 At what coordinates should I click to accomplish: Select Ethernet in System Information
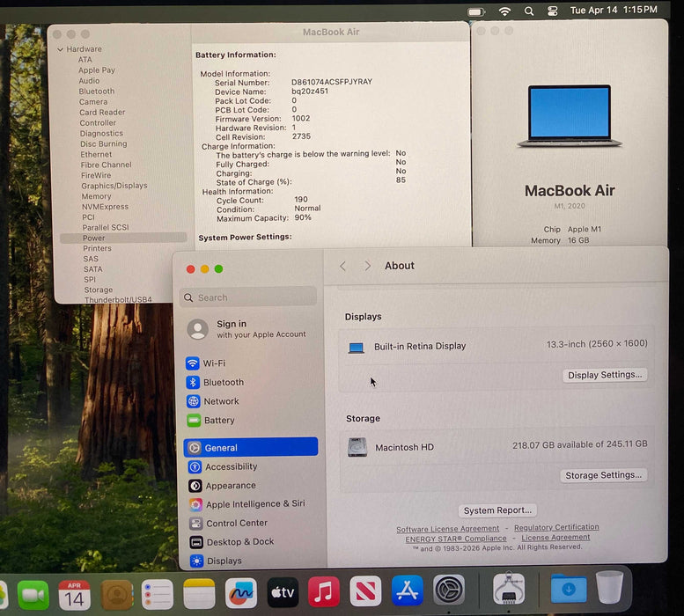[x=96, y=154]
